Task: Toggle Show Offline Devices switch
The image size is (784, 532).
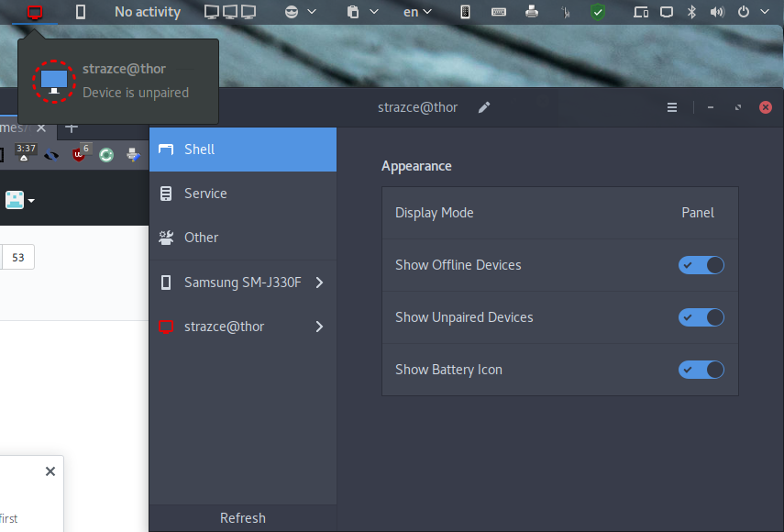Action: click(x=701, y=265)
